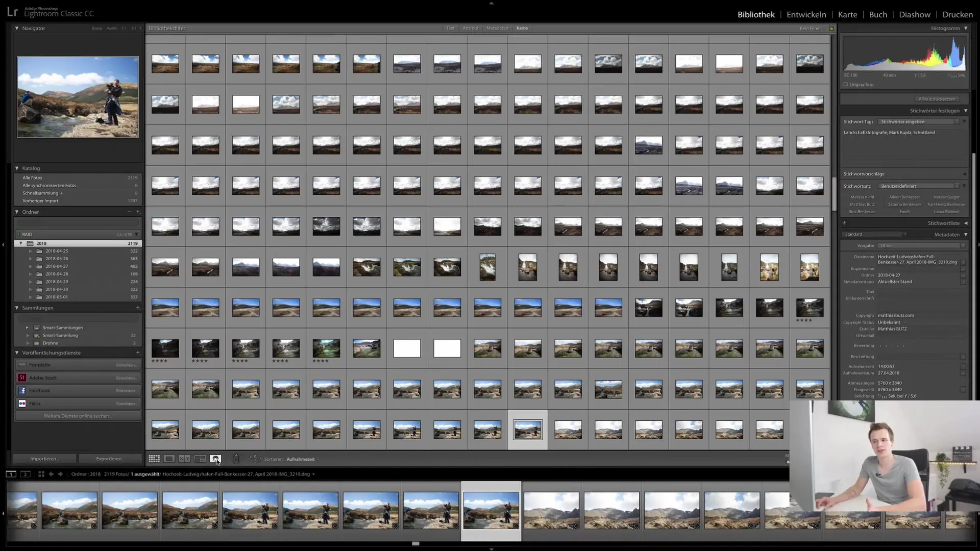This screenshot has width=980, height=551.
Task: Add a publish service with the plus
Action: tap(138, 353)
